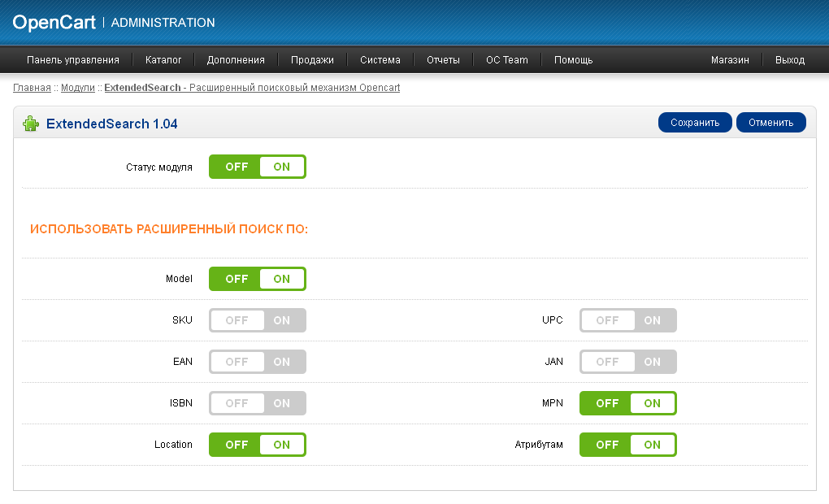Image resolution: width=829 pixels, height=504 pixels.
Task: Open the Каталог menu
Action: [163, 60]
